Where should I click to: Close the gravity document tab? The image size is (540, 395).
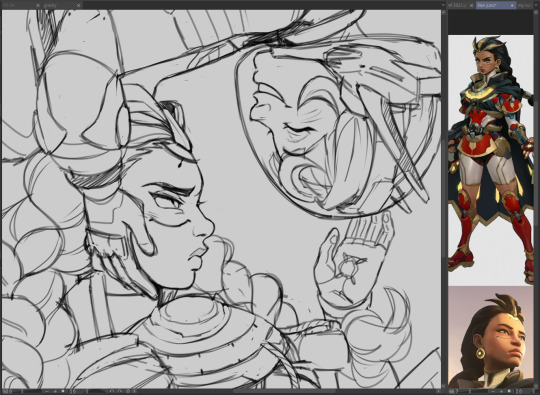point(79,5)
